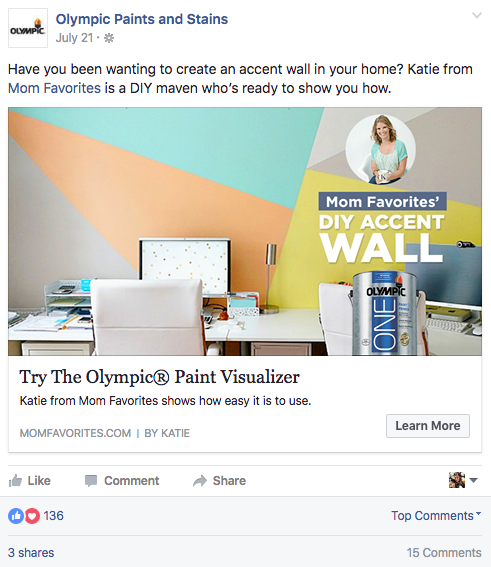View the 136 reactions count
Screen dimensions: 491x567
(54, 516)
